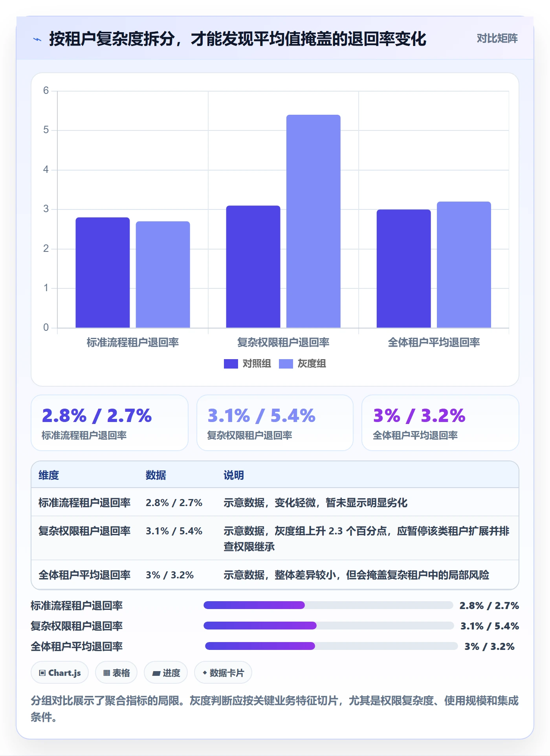Click y-axis tick label 6
This screenshot has width=550, height=756.
46,91
